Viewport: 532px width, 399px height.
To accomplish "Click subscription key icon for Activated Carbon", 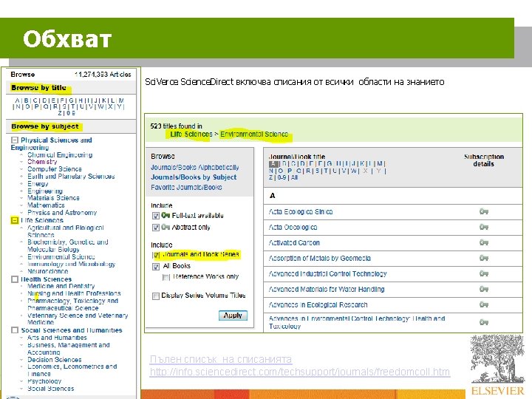I will pos(483,242).
